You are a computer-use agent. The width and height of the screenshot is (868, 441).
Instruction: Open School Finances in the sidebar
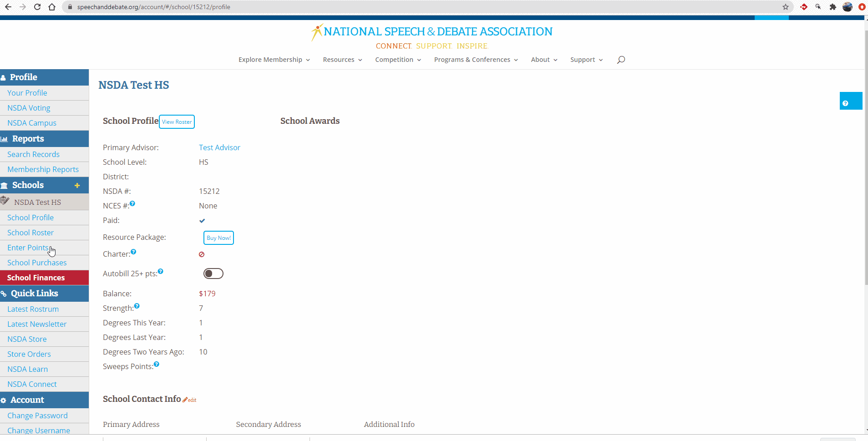36,278
